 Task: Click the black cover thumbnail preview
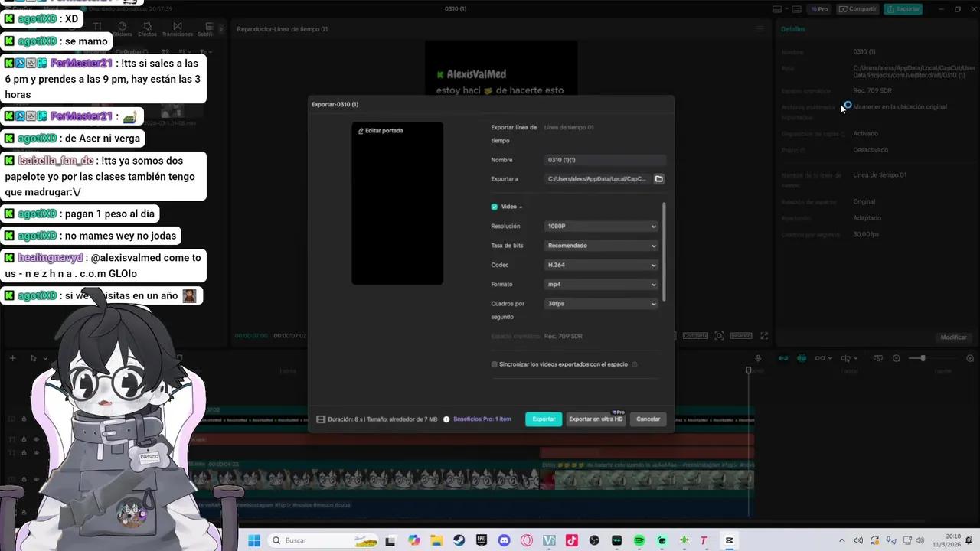[397, 204]
